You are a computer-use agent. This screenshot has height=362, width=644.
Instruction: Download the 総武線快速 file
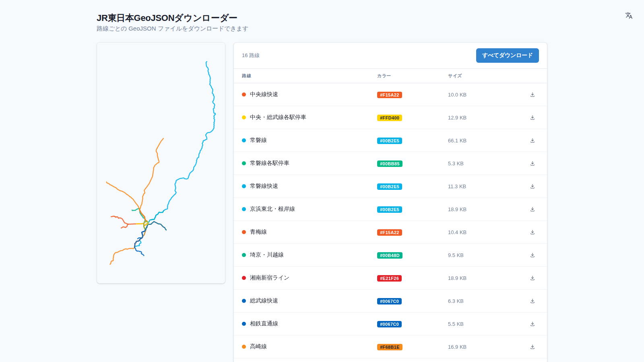(533, 301)
